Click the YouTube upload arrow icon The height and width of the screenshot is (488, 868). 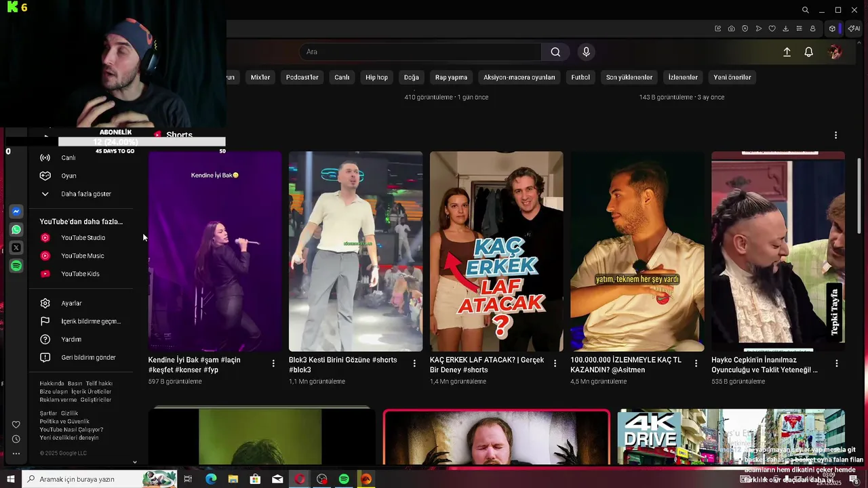click(787, 52)
